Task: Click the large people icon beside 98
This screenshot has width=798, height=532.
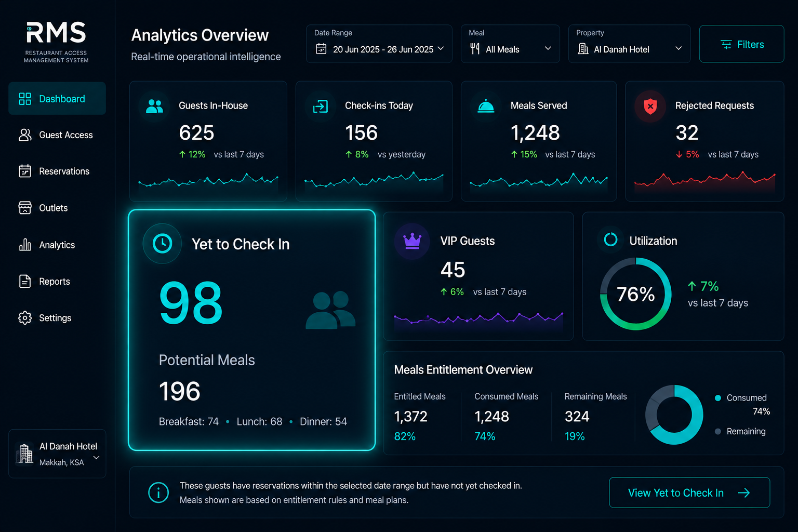Action: 330,310
